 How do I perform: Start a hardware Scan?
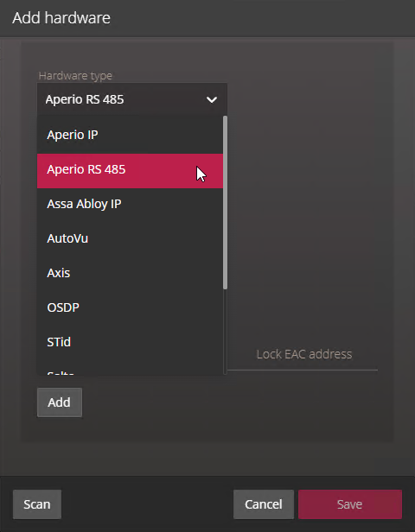pos(37,504)
